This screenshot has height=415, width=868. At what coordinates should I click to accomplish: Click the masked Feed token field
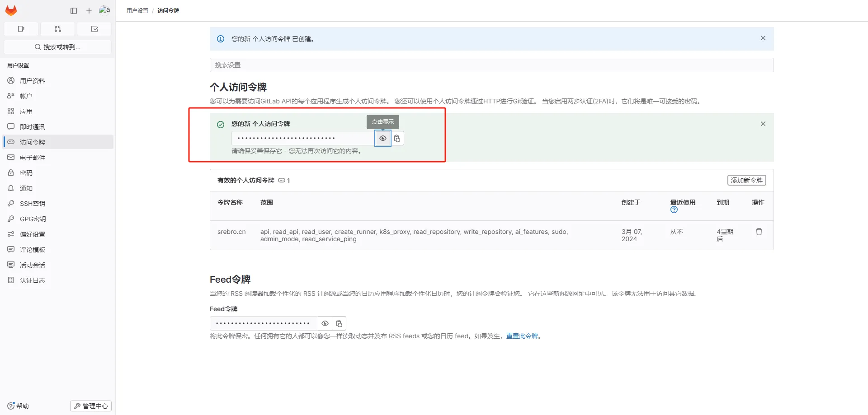(264, 323)
